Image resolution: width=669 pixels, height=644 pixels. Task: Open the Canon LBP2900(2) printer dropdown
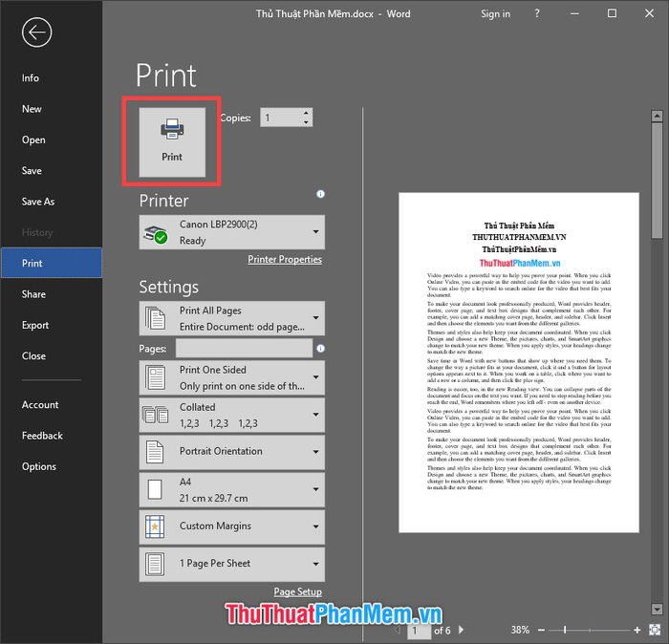pos(231,232)
